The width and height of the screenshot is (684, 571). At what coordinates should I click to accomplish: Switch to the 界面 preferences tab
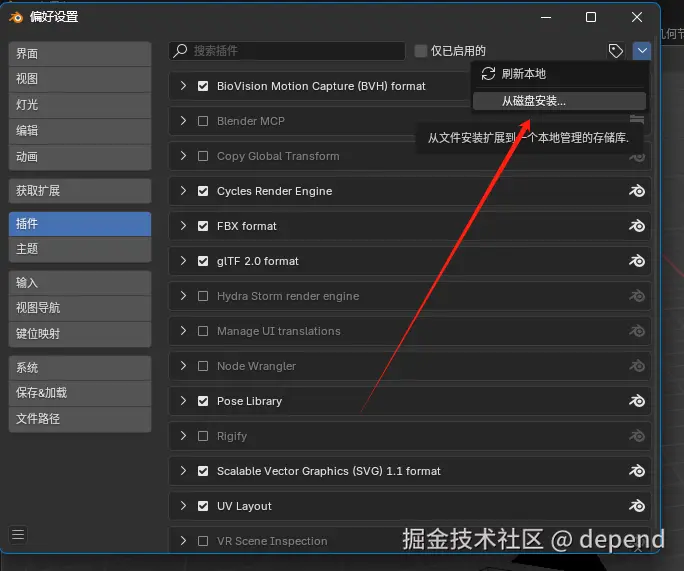(80, 54)
